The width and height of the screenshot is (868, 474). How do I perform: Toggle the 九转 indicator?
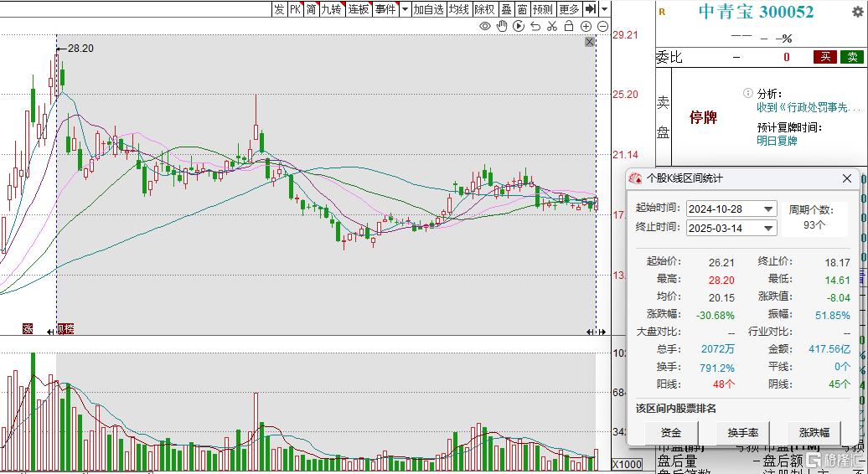(x=332, y=9)
